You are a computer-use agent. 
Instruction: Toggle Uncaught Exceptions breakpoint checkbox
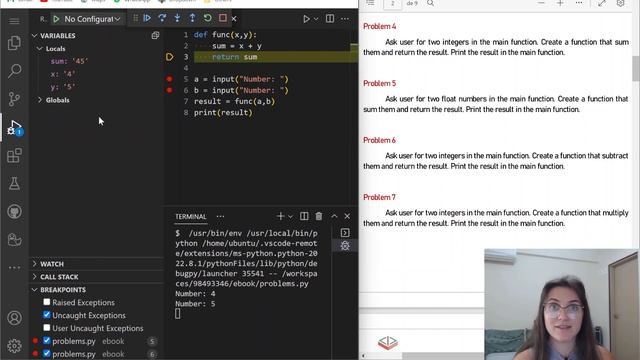point(47,315)
